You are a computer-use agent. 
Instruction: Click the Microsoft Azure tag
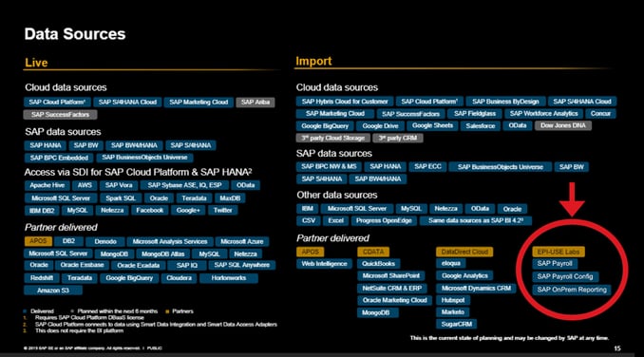pos(241,242)
